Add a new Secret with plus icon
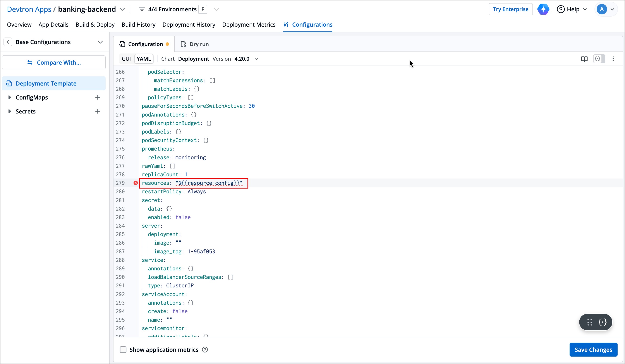The width and height of the screenshot is (625, 364). coord(98,111)
